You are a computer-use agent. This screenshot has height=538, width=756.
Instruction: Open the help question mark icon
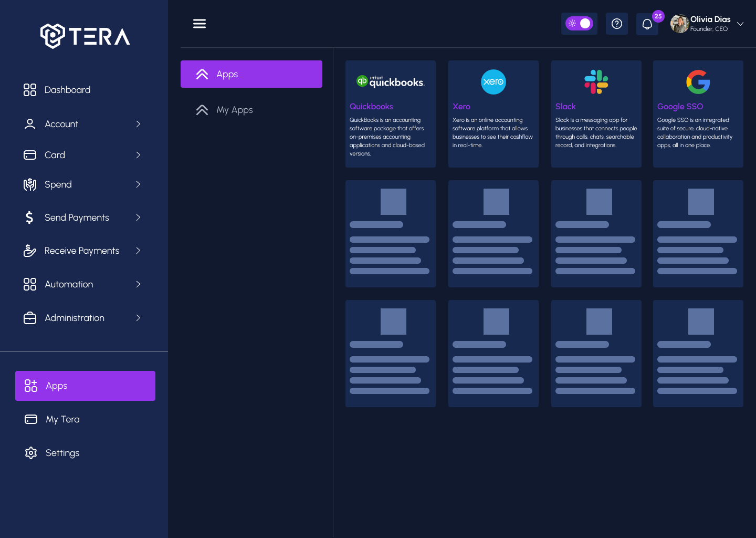(x=617, y=24)
